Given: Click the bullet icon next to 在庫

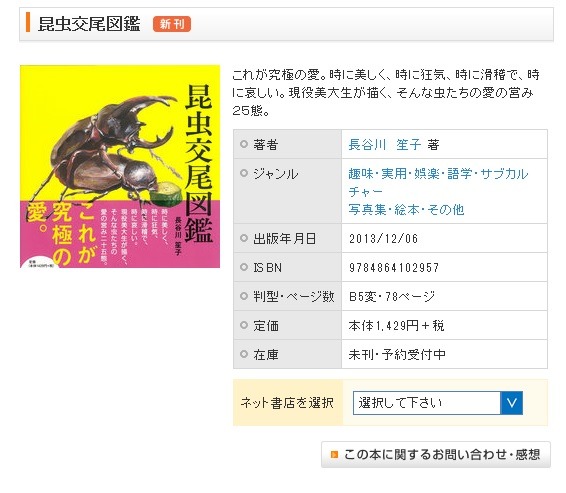Looking at the screenshot, I should click(x=244, y=354).
